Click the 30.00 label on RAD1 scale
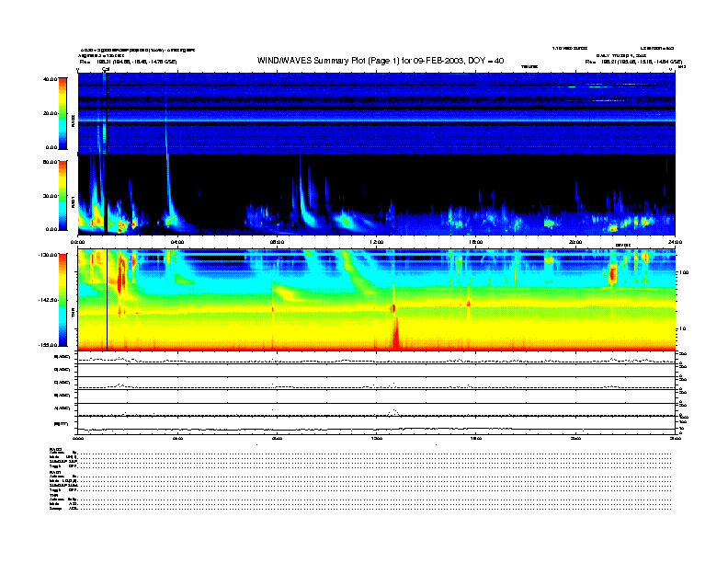Viewport: 728px width, 563px height. 50,196
